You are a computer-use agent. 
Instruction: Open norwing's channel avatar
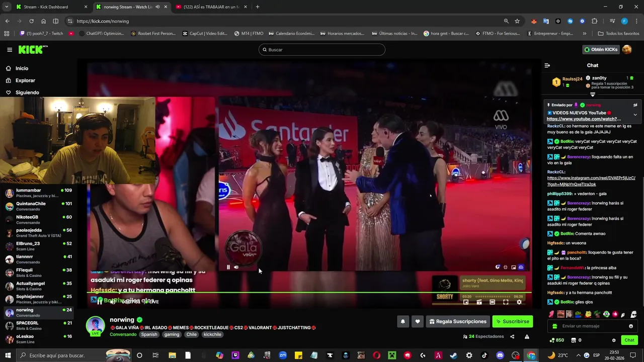(x=95, y=326)
